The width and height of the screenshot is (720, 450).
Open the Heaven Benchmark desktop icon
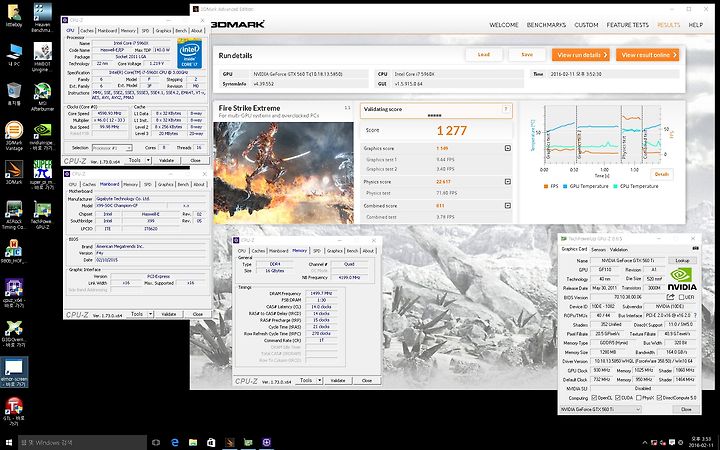point(42,17)
